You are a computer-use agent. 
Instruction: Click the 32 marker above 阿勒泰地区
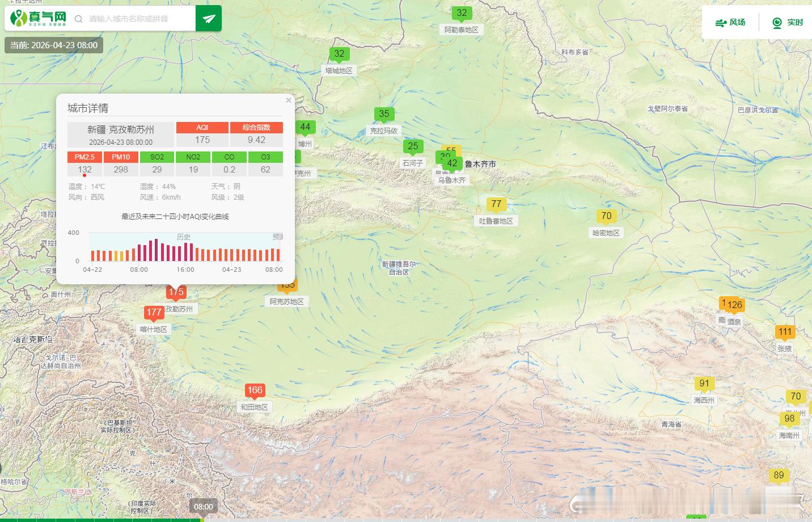click(x=462, y=14)
